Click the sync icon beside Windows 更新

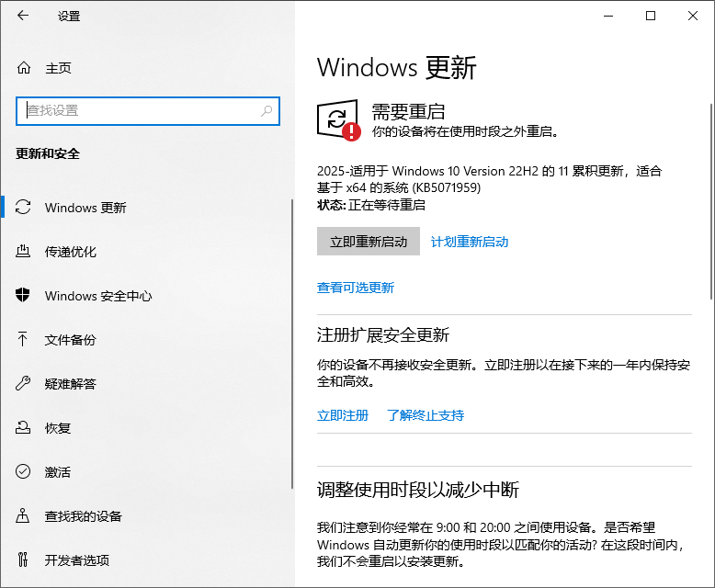pos(23,207)
